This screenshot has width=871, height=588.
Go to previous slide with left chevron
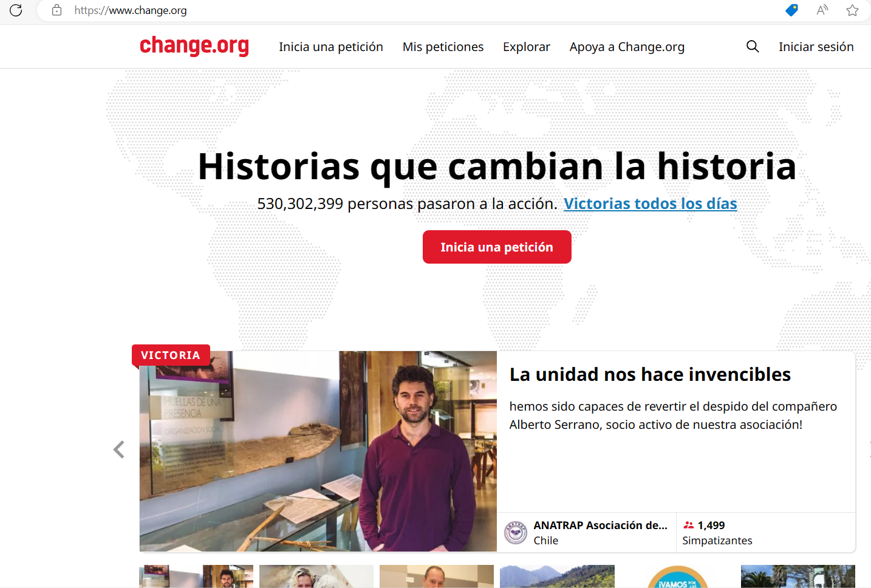pos(119,450)
